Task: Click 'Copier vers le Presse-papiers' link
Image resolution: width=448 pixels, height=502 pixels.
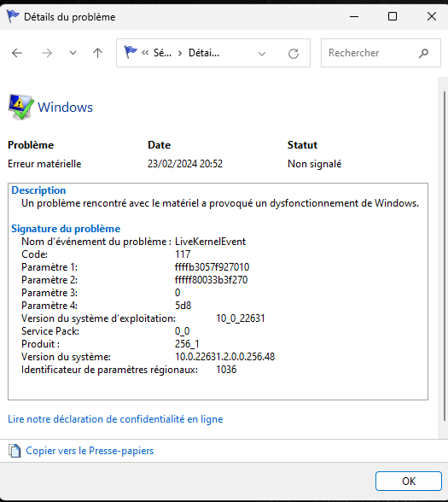Action: pos(90,451)
